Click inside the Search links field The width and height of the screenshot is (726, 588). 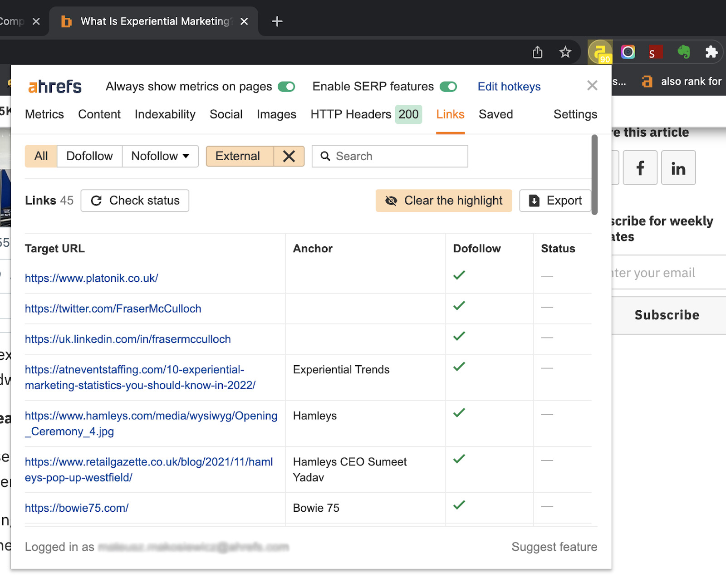[x=389, y=156]
